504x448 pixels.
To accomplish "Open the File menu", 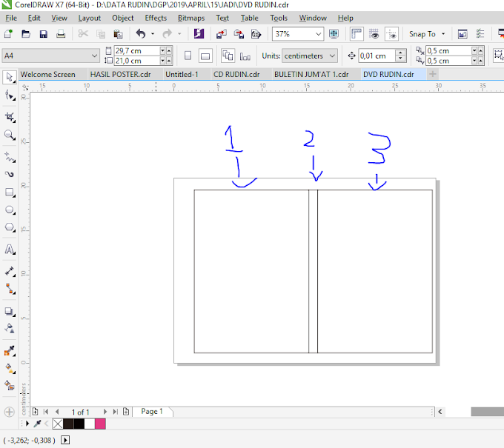I will coord(11,18).
